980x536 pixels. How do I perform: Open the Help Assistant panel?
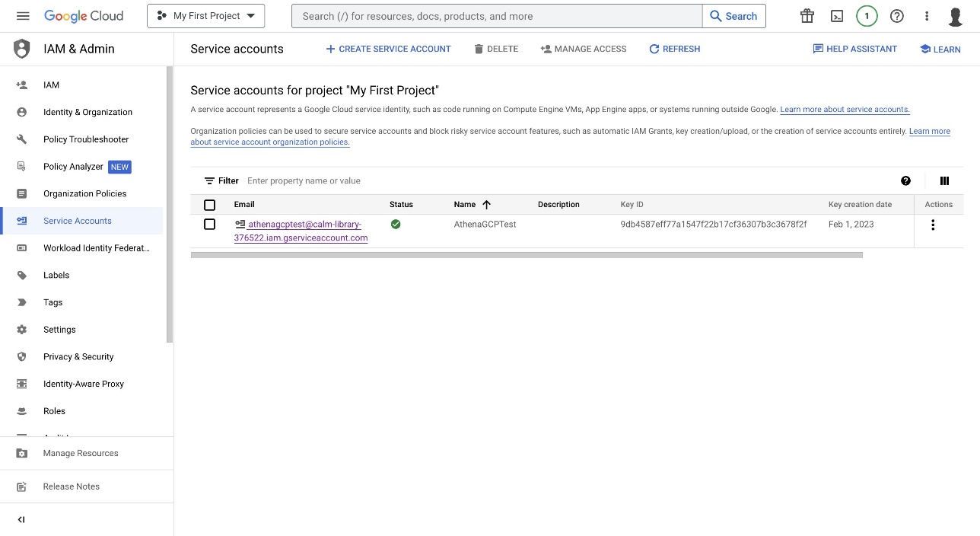(854, 49)
